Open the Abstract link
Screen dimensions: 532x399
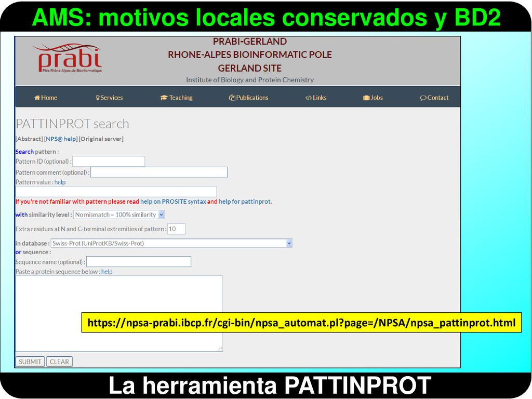[29, 139]
